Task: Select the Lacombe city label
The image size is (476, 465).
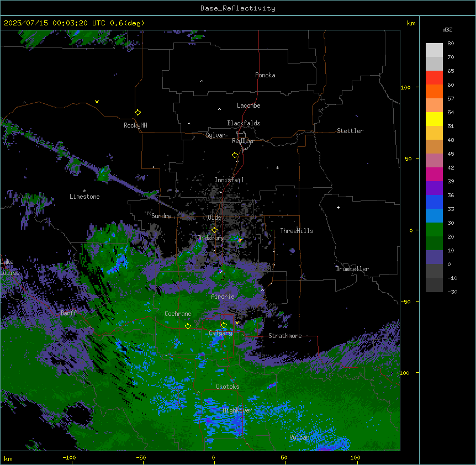Action: (x=248, y=105)
